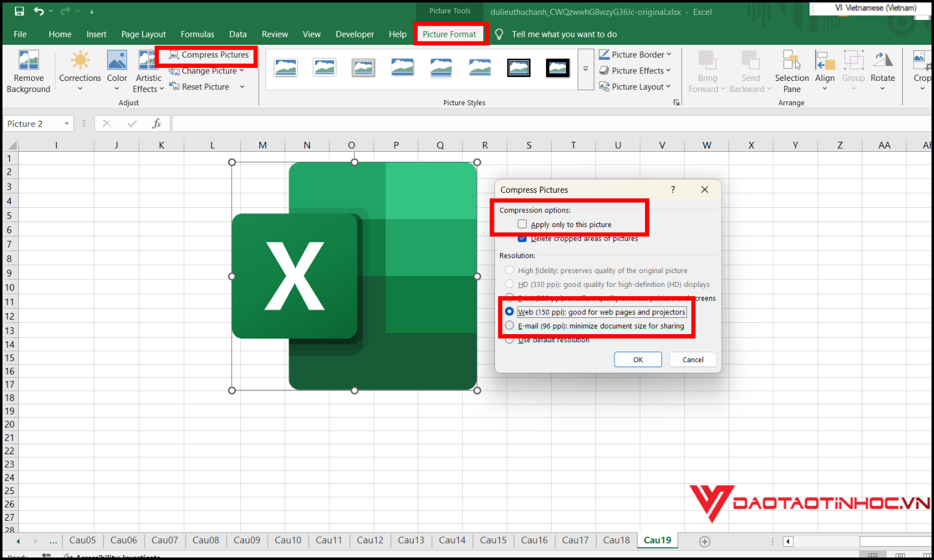Viewport: 934px width, 560px height.
Task: Expand the Picture Border dropdown
Action: pos(669,55)
